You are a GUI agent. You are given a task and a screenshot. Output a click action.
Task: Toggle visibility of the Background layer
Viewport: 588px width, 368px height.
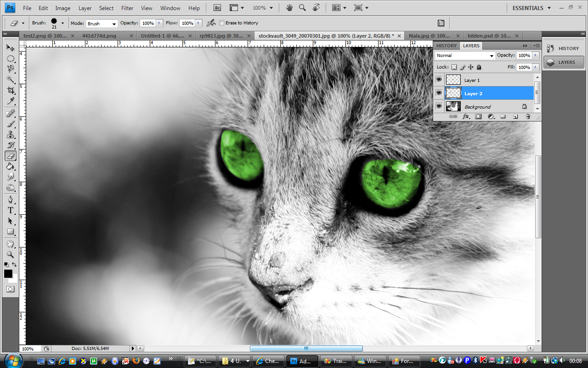tap(439, 107)
